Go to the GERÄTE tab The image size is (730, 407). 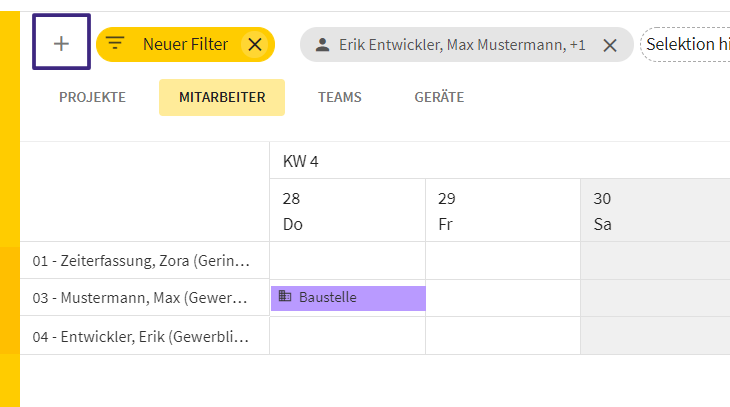pyautogui.click(x=439, y=97)
